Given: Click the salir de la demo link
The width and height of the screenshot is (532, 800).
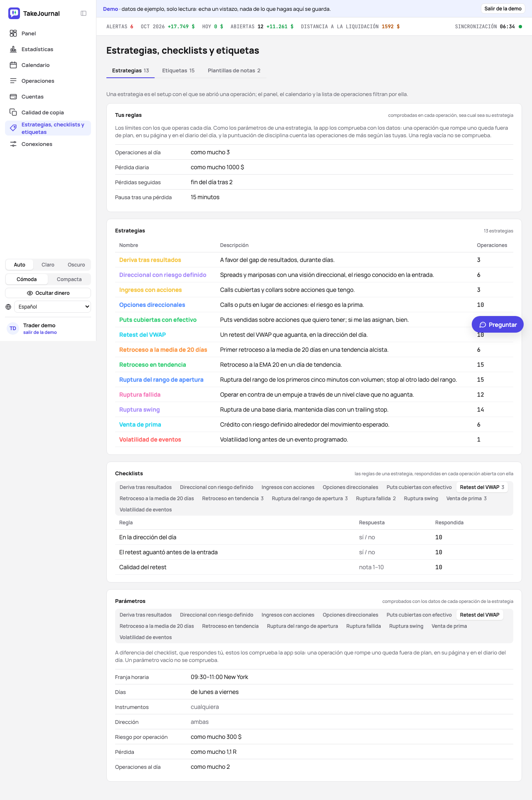Looking at the screenshot, I should click(40, 332).
